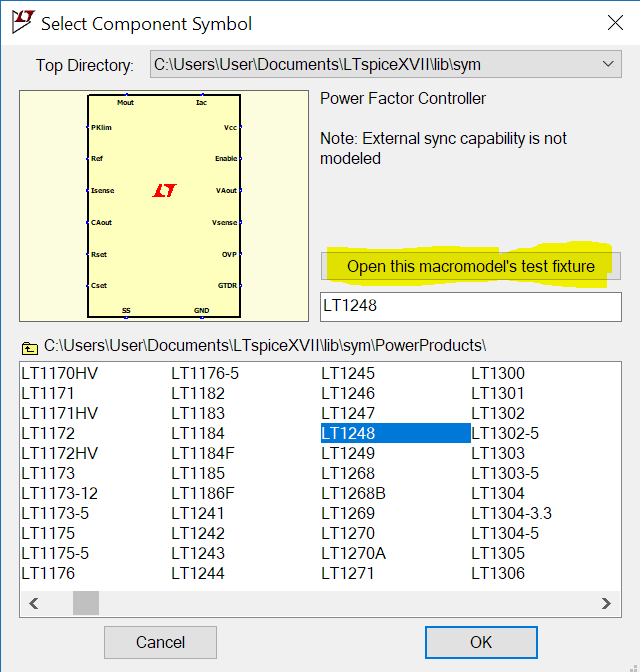Close the Select Component Symbol dialog
Screen dimensions: 640x672
tap(615, 23)
